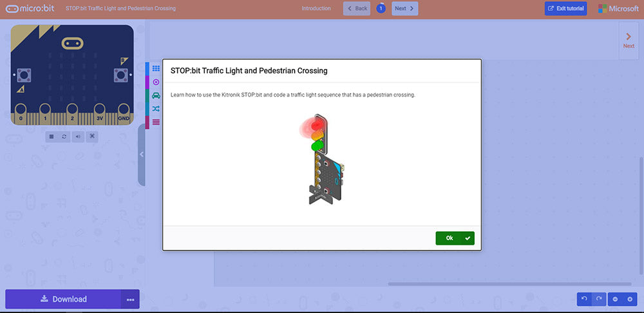644x313 pixels.
Task: Zoom in on the workspace
Action: click(x=630, y=299)
